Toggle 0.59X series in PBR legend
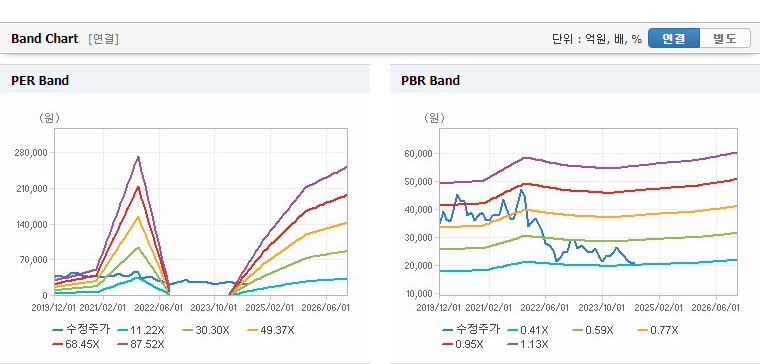Image resolution: width=760 pixels, height=364 pixels. click(x=593, y=330)
